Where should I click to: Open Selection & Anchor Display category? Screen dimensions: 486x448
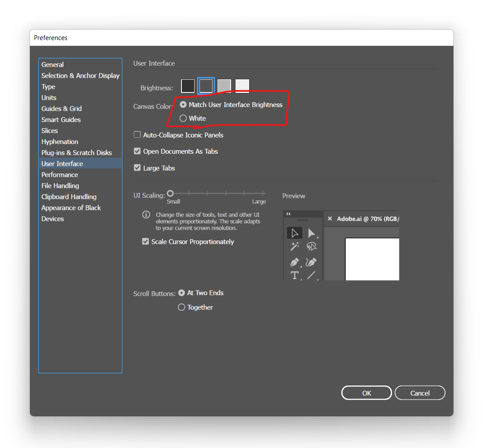[x=80, y=76]
